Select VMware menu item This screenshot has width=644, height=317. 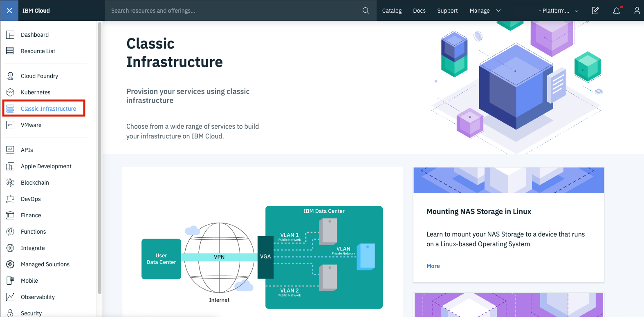tap(31, 125)
